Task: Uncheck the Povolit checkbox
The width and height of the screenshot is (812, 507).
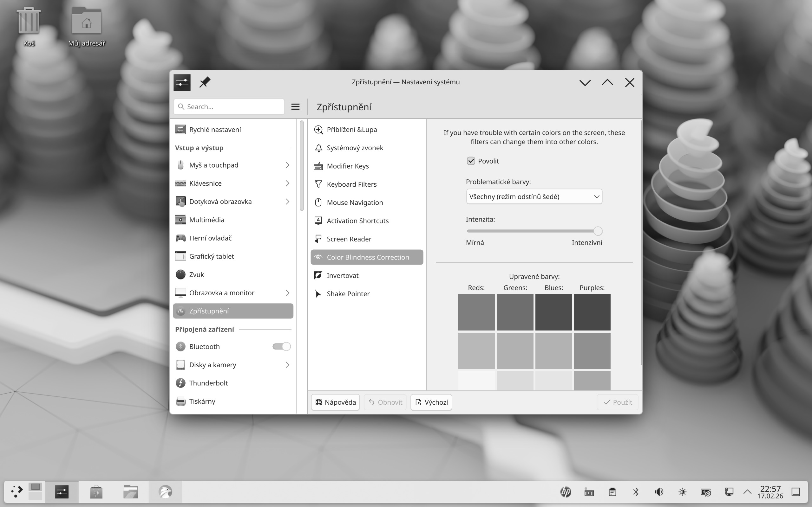Action: pos(471,161)
